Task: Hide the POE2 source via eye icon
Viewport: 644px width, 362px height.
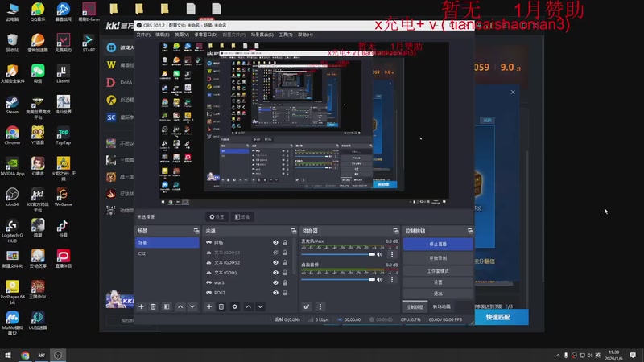Action: 275,293
